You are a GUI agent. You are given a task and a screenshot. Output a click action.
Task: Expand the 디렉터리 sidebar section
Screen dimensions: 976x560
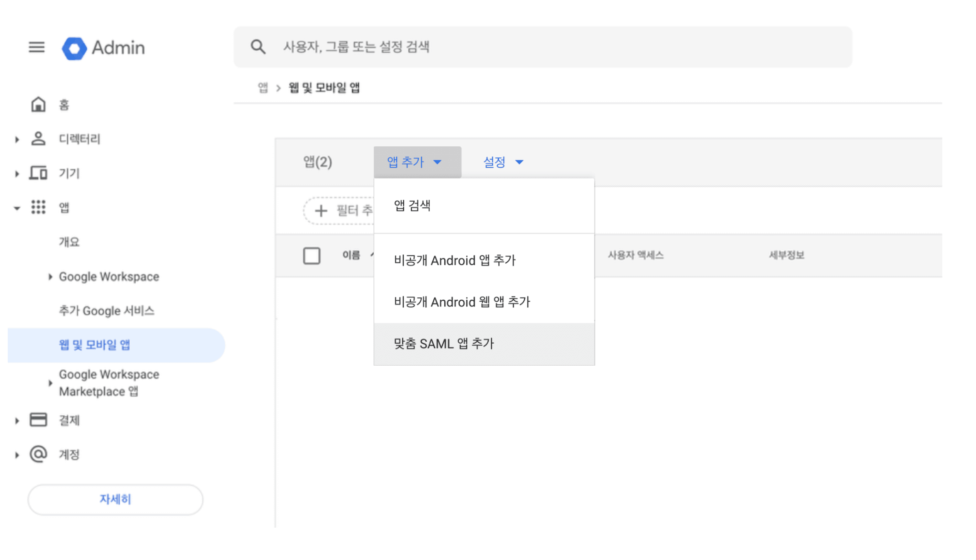pos(17,139)
